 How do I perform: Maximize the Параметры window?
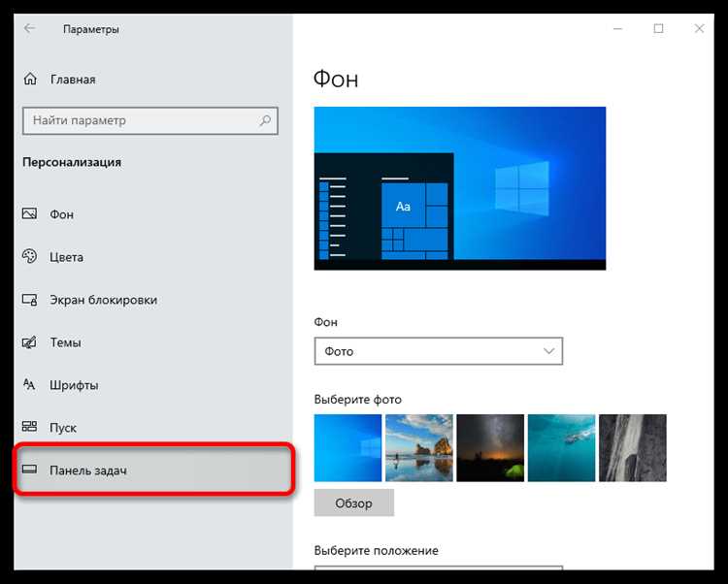click(x=658, y=29)
